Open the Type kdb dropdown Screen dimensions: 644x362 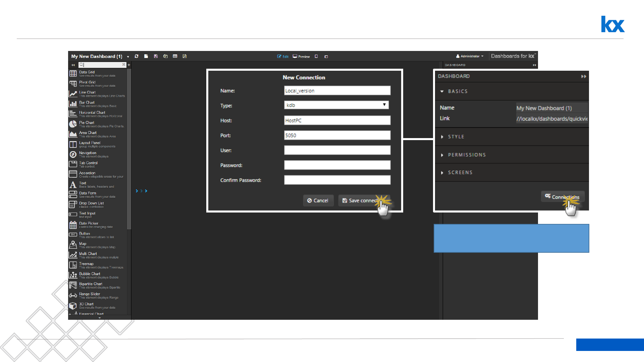point(336,105)
